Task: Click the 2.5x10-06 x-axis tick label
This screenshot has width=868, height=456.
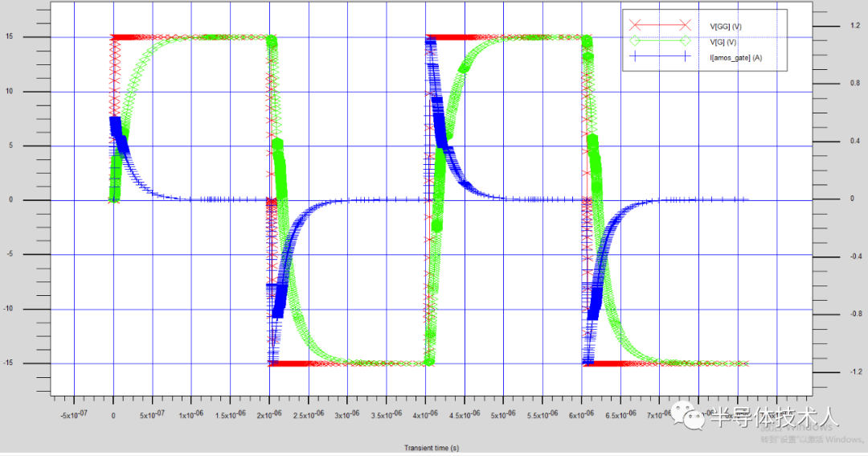Action: click(x=308, y=414)
